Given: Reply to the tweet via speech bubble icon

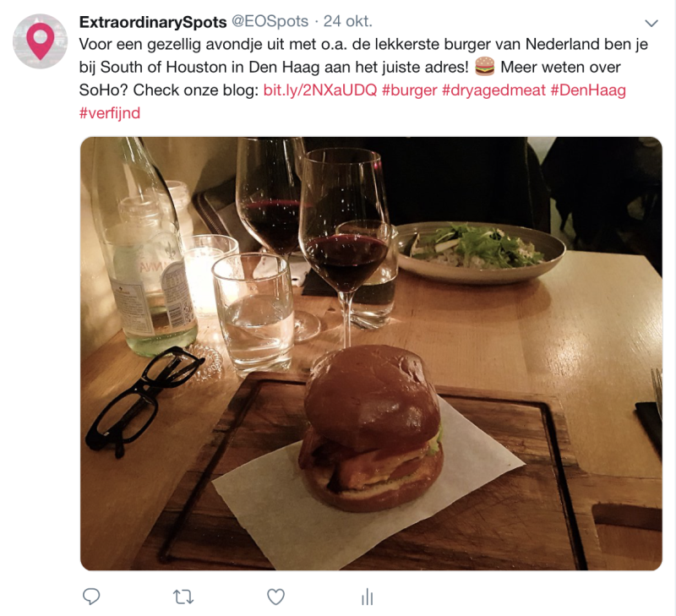Looking at the screenshot, I should tap(91, 597).
